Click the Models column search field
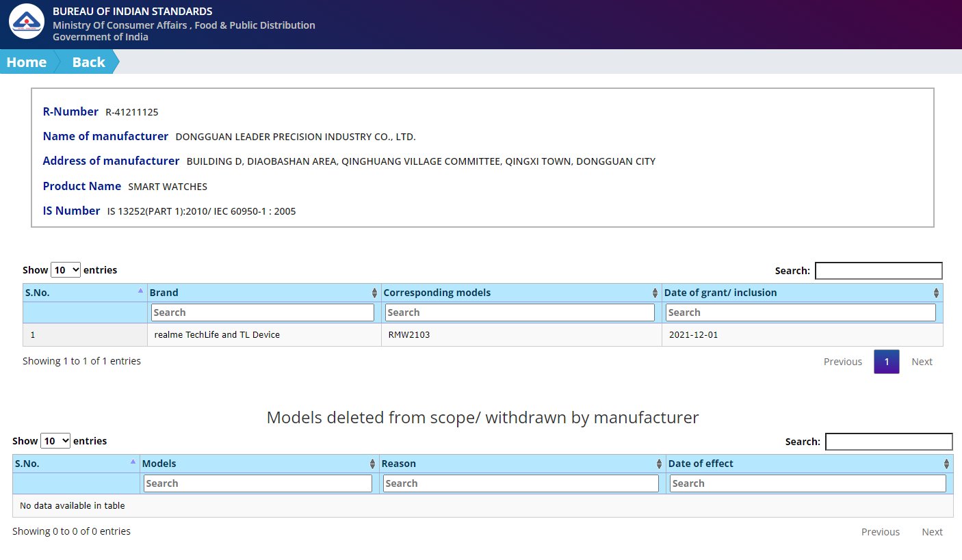The width and height of the screenshot is (962, 560). [x=258, y=483]
